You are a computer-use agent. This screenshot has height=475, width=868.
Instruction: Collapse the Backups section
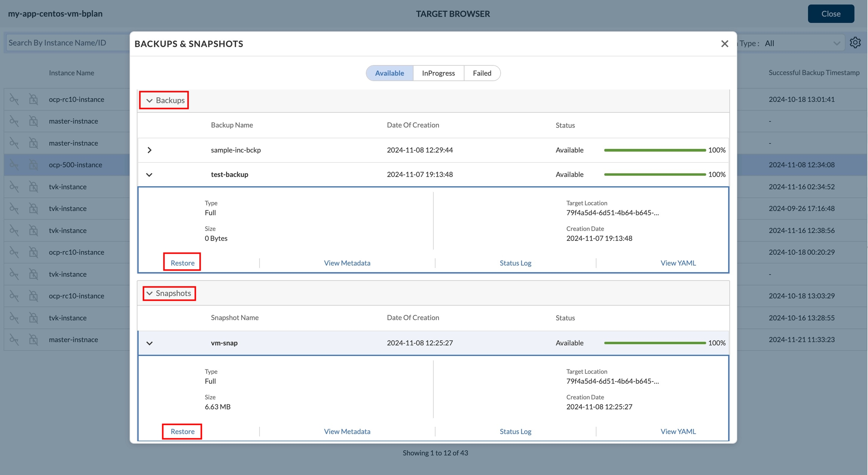click(x=150, y=100)
